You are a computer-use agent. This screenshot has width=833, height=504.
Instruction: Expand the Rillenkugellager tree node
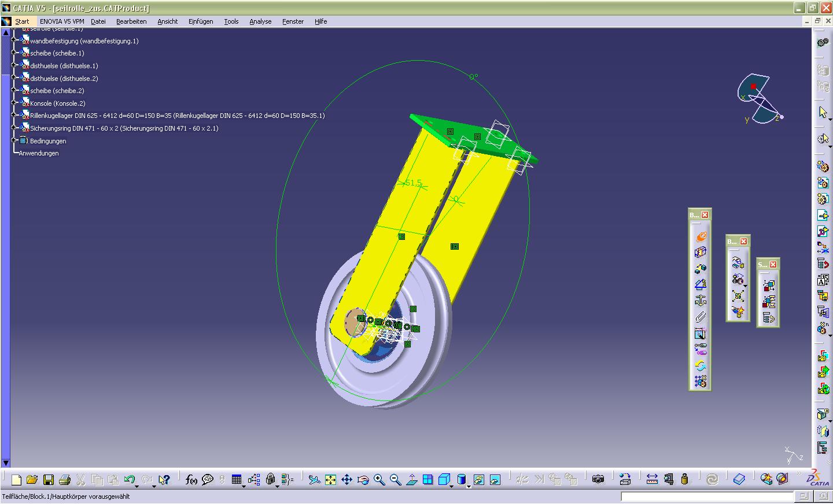click(x=14, y=115)
